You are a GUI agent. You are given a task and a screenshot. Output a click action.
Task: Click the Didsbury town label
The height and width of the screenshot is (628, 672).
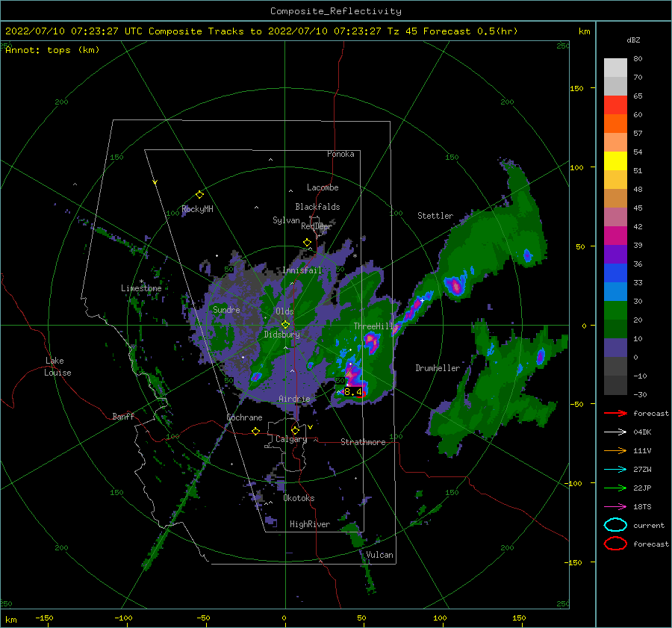click(281, 335)
